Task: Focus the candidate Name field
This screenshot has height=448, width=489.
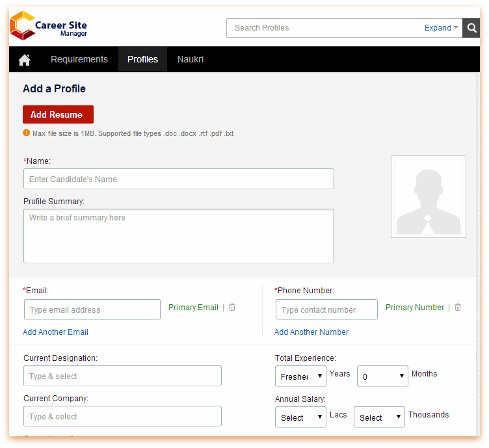Action: coord(179,179)
